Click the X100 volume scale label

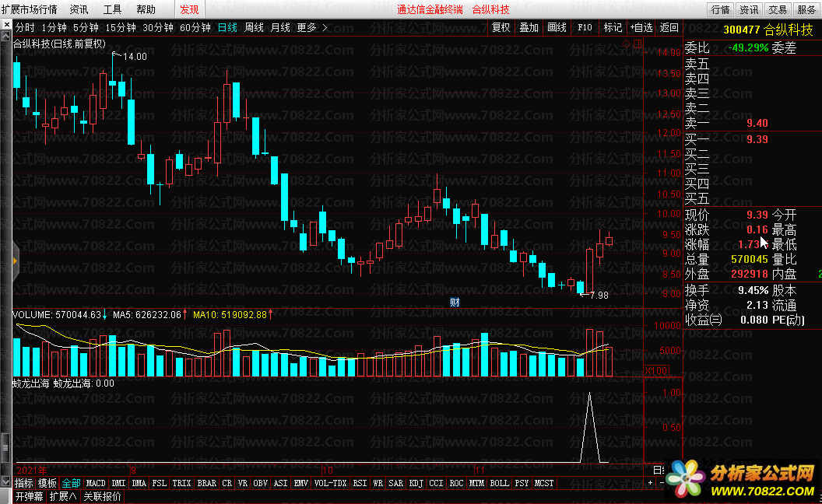[x=656, y=371]
